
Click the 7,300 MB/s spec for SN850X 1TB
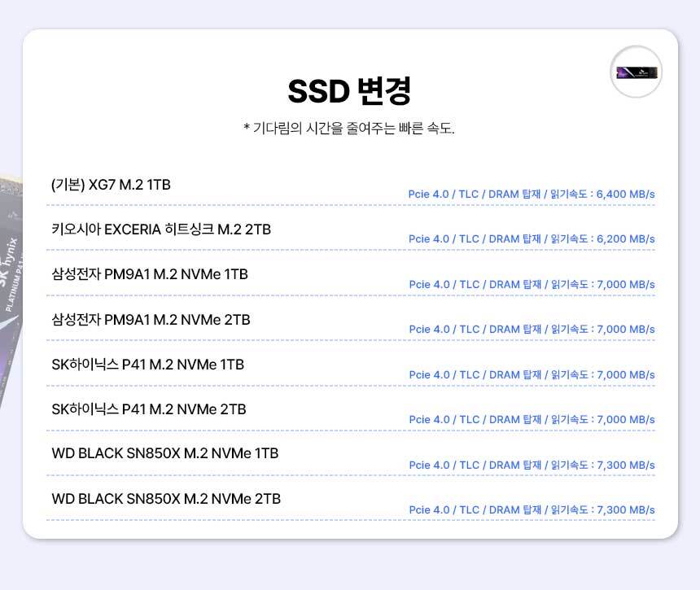coord(532,465)
